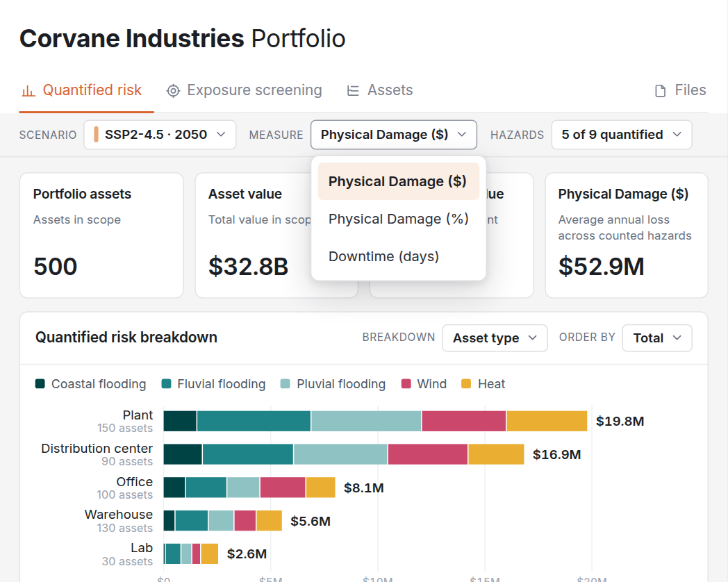728x582 pixels.
Task: Toggle Fluvial flooding legend swatch
Action: click(166, 384)
